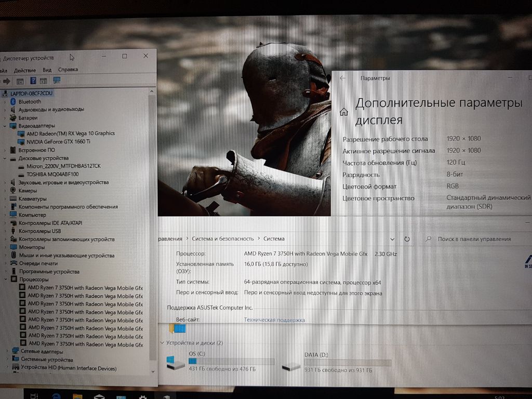Open the DATA (D:) drive icon
Viewport: 532px width, 399px height.
(x=291, y=366)
